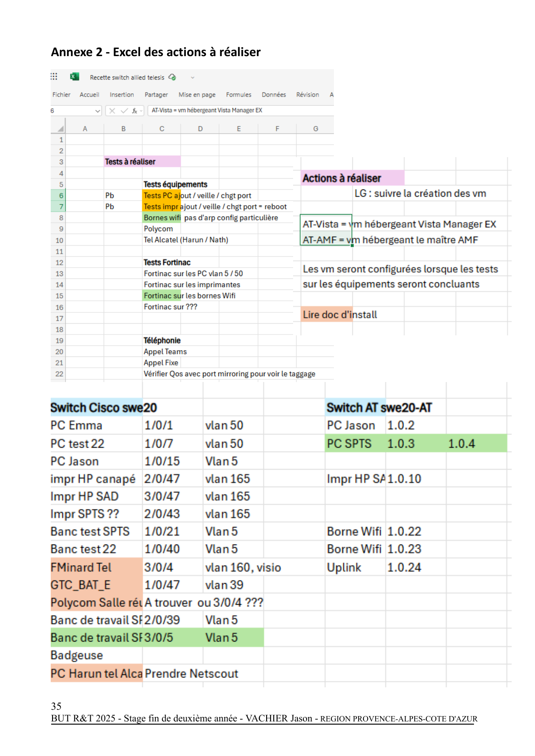Click the Excel logo icon
The height and width of the screenshot is (756, 535).
(x=75, y=77)
